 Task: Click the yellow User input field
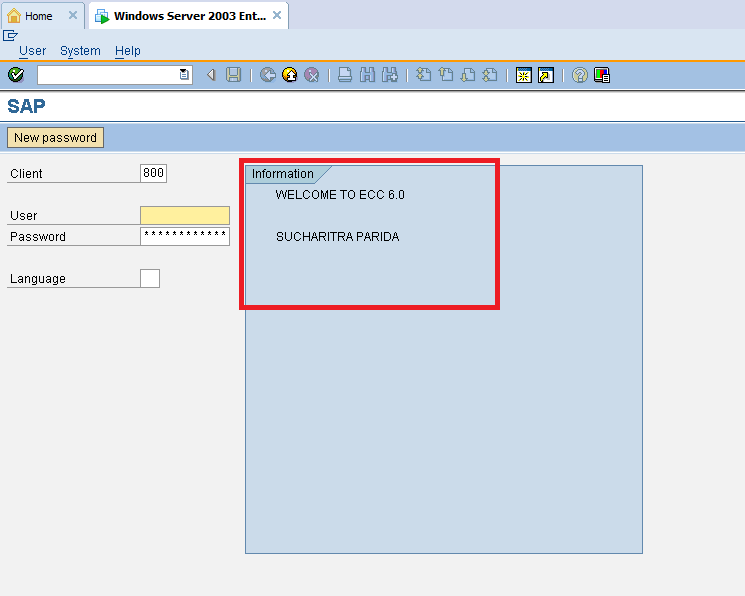click(185, 215)
